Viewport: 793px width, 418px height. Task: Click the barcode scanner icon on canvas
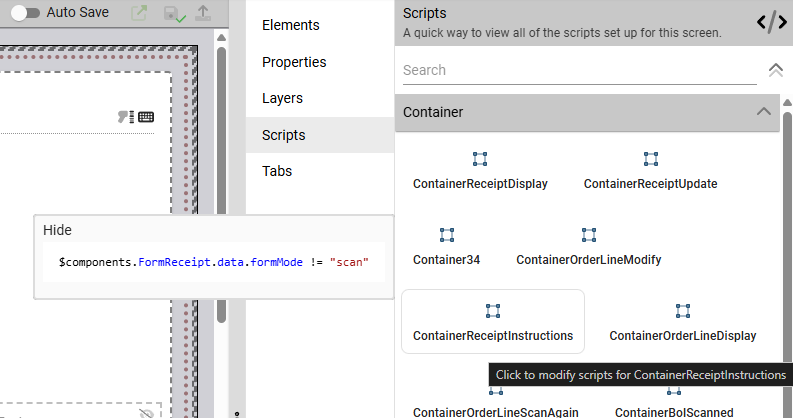[x=125, y=117]
